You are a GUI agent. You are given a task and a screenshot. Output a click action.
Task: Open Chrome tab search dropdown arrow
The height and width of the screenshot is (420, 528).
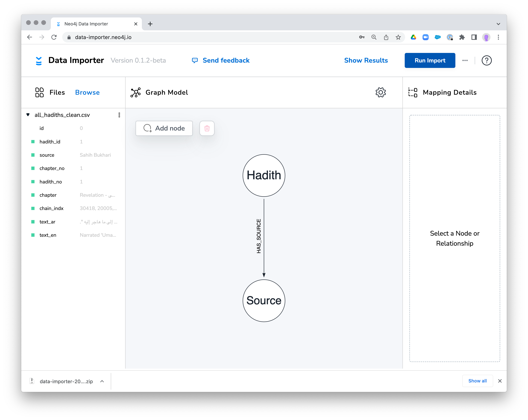(498, 24)
